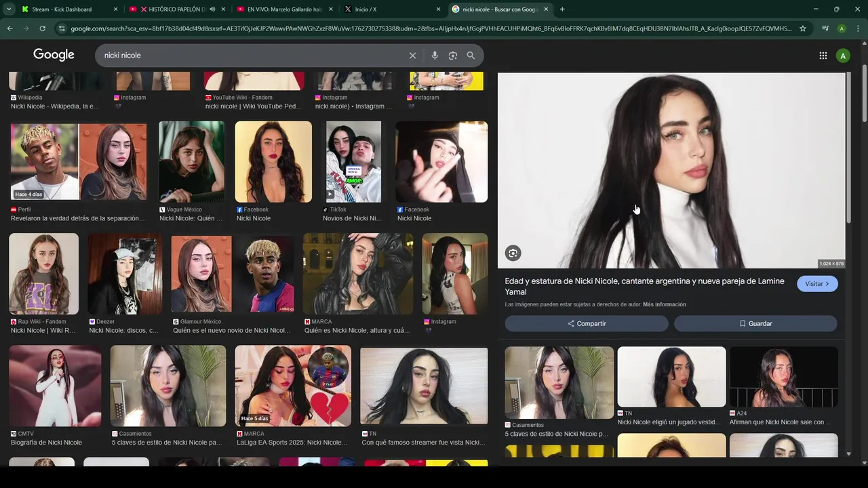The height and width of the screenshot is (488, 868).
Task: Open the Perfil result with Hace 4 días badge
Action: point(79,162)
